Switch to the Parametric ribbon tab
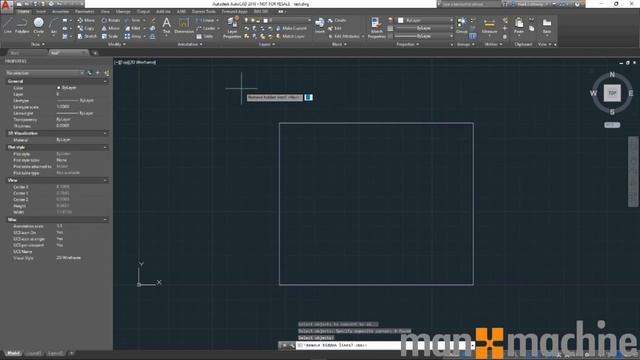 [84, 11]
